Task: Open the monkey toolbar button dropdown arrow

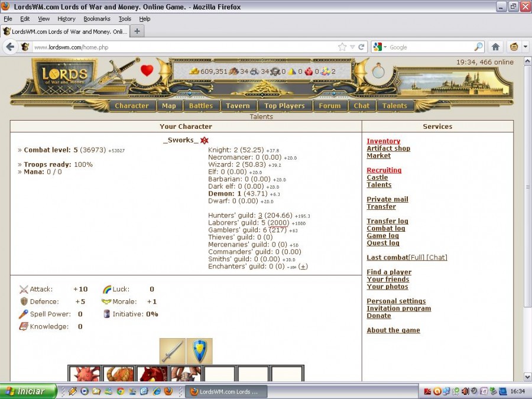Action: [x=525, y=47]
